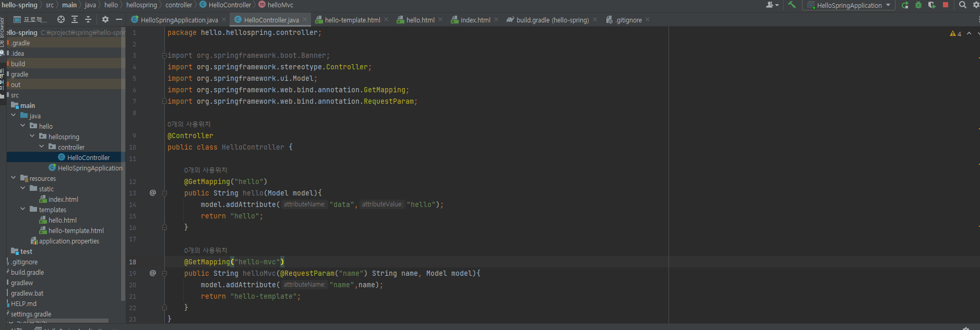Rerun HelloSpringApplication with the green rerun icon

[905, 5]
